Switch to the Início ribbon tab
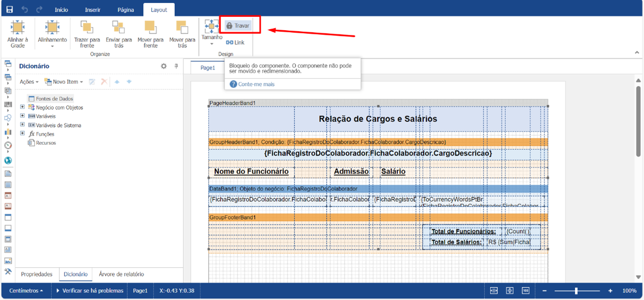 point(61,9)
